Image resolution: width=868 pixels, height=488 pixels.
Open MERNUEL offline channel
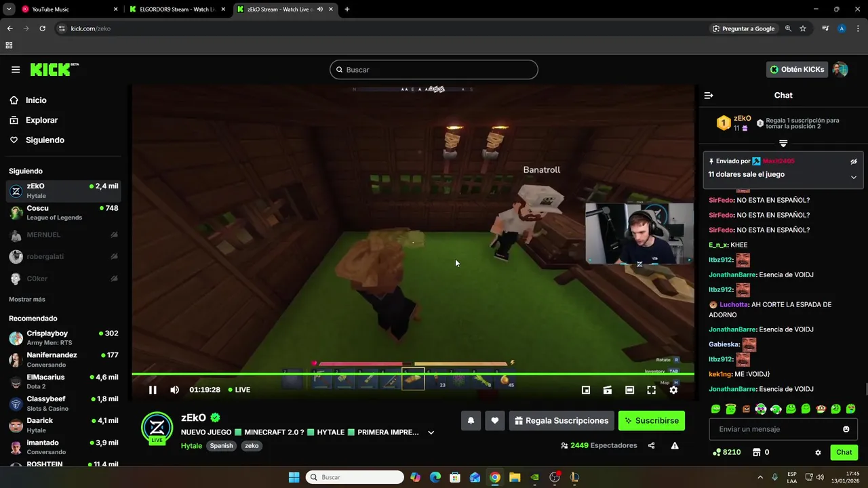pos(64,235)
